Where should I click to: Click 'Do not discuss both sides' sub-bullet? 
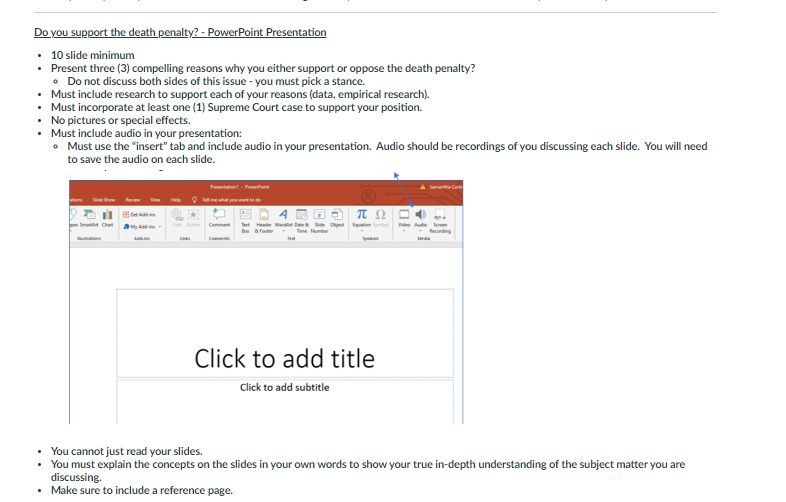point(216,81)
